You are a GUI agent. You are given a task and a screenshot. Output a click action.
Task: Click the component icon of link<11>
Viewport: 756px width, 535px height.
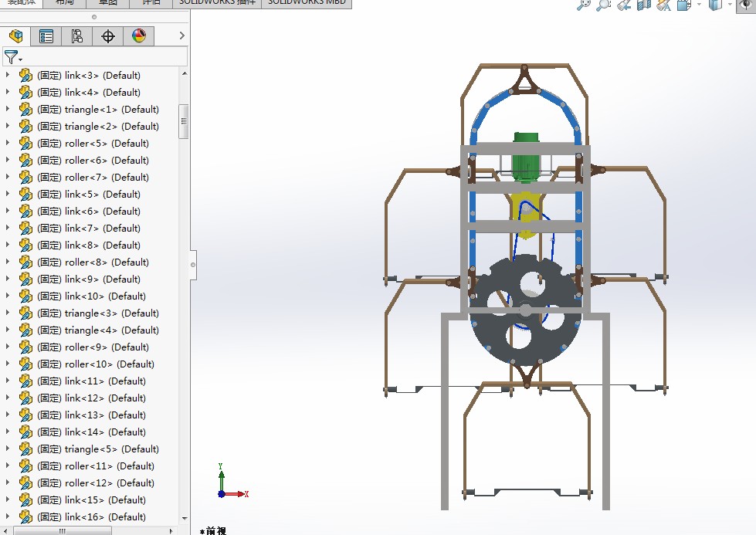25,381
